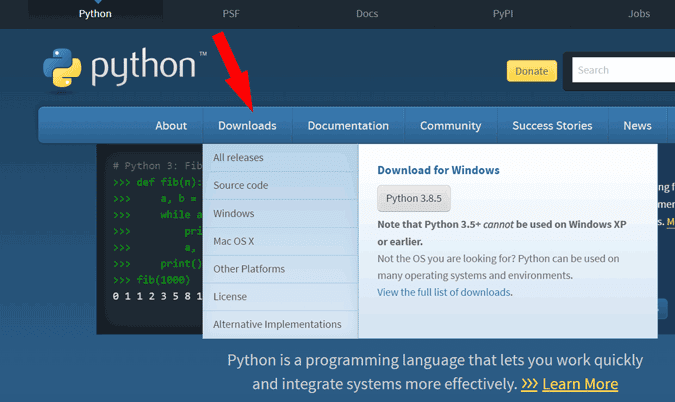Open the Community navigation menu
675x402 pixels.
pos(450,126)
